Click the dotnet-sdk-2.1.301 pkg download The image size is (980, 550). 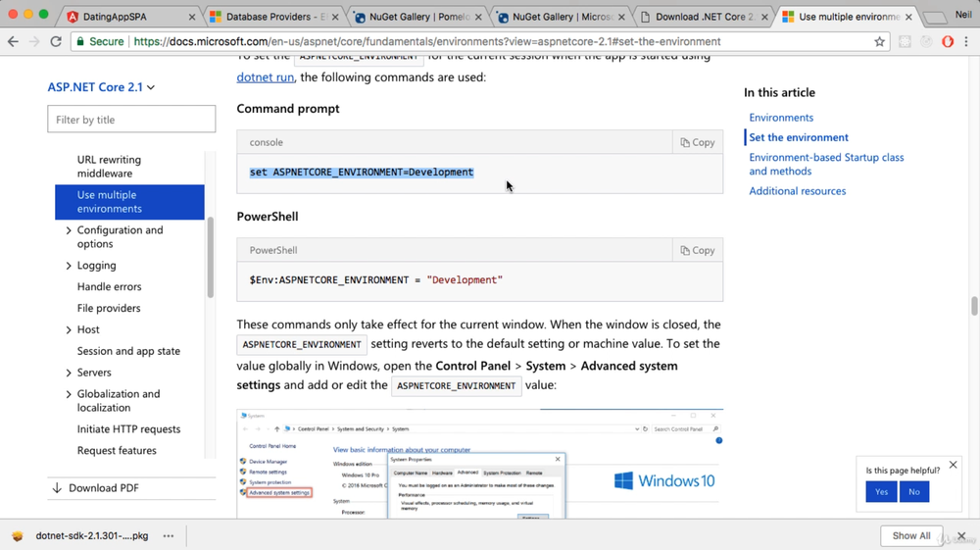click(x=92, y=535)
